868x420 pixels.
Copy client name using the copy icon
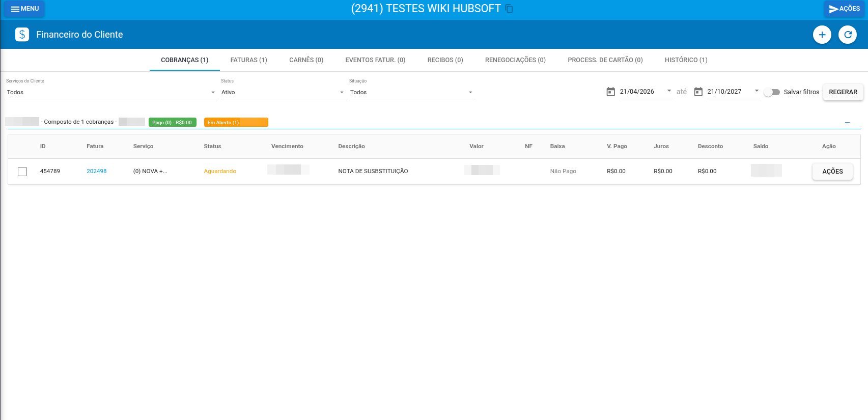(509, 9)
